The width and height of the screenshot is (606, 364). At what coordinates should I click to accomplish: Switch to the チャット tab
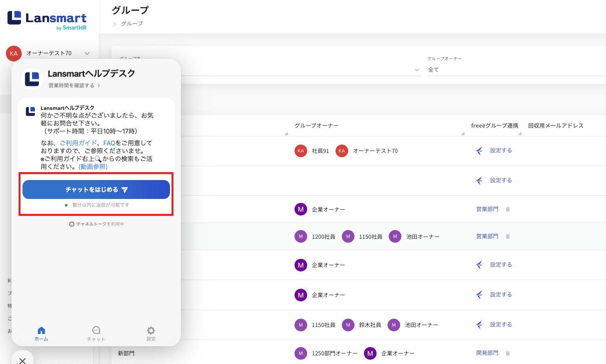(96, 333)
